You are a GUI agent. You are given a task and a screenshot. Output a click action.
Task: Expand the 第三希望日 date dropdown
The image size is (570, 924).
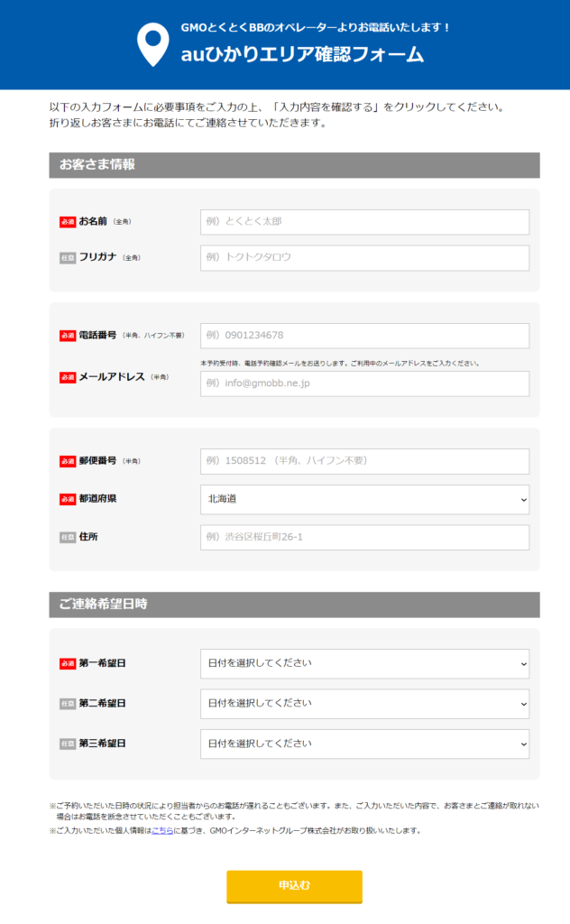[x=364, y=744]
